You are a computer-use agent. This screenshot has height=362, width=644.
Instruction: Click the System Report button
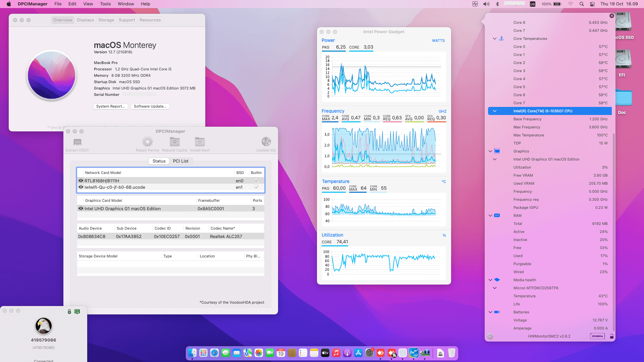point(110,107)
